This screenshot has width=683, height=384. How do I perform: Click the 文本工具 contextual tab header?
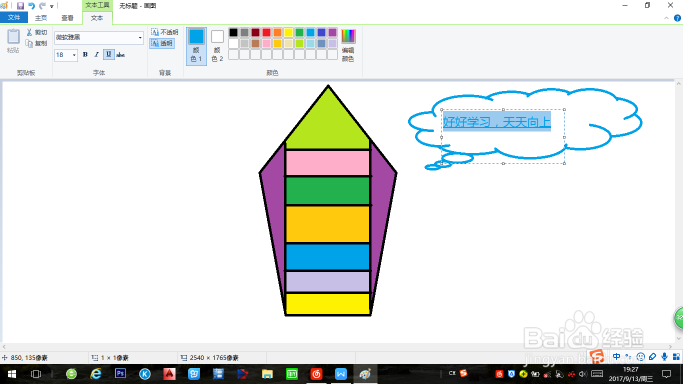[x=97, y=5]
